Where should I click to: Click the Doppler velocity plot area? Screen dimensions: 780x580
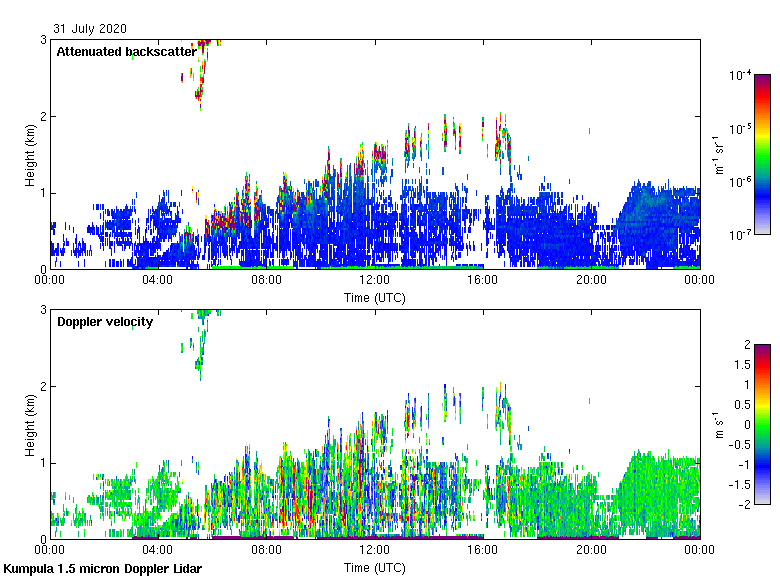375,424
